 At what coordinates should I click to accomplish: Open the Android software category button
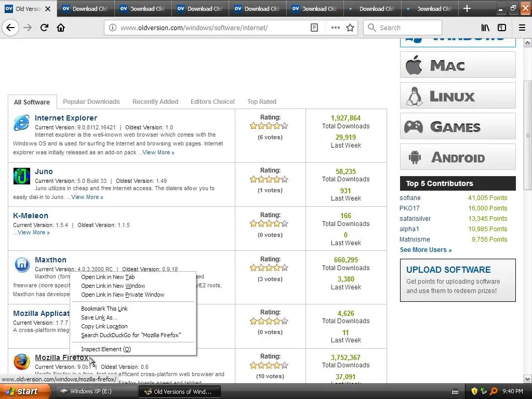tap(458, 157)
